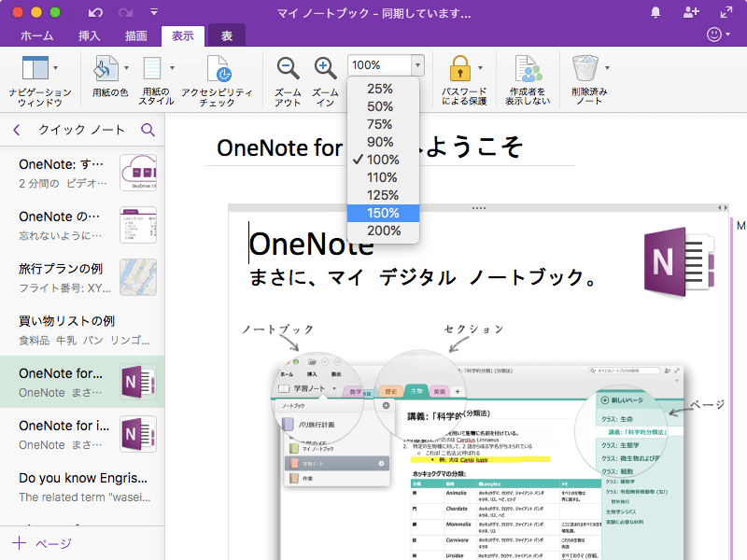Click the ノートブック handwritten label

(277, 329)
